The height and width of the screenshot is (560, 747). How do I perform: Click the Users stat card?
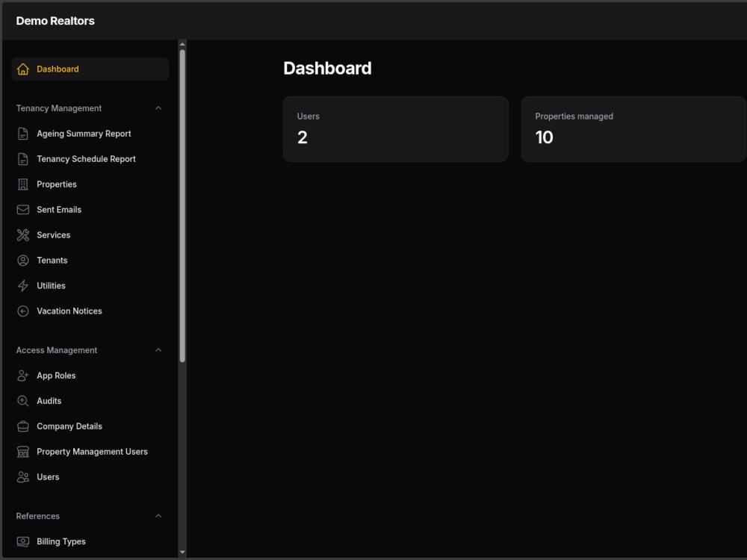(x=395, y=129)
